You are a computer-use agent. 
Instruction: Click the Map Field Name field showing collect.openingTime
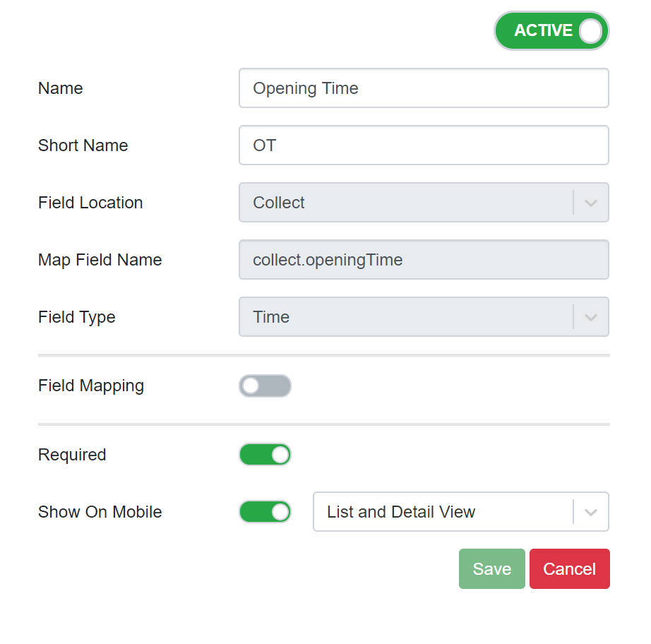(424, 260)
